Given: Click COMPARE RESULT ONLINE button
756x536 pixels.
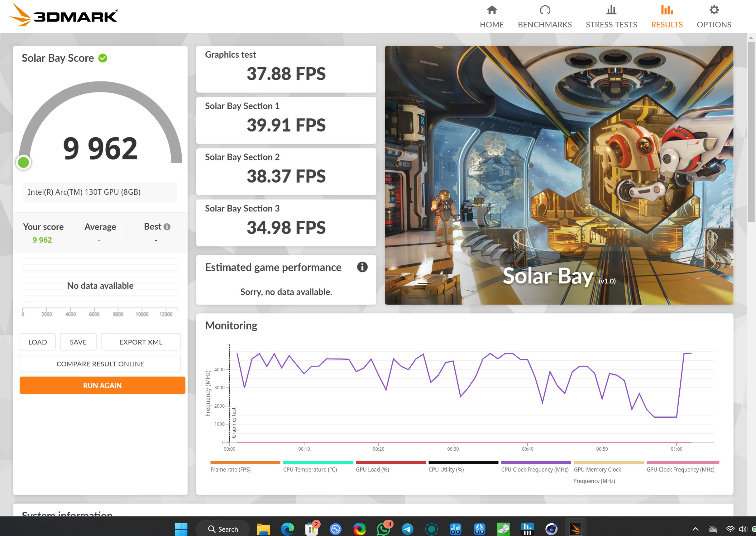Looking at the screenshot, I should (x=100, y=364).
